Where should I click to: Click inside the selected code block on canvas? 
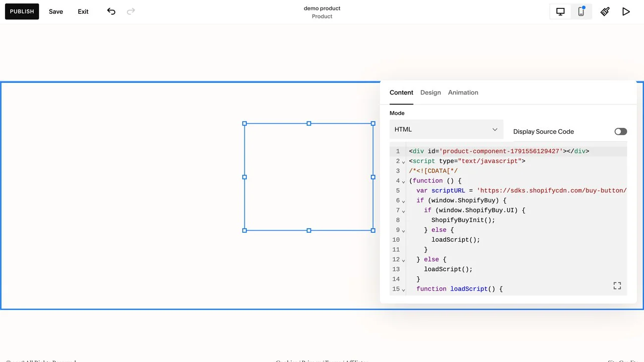pyautogui.click(x=309, y=177)
